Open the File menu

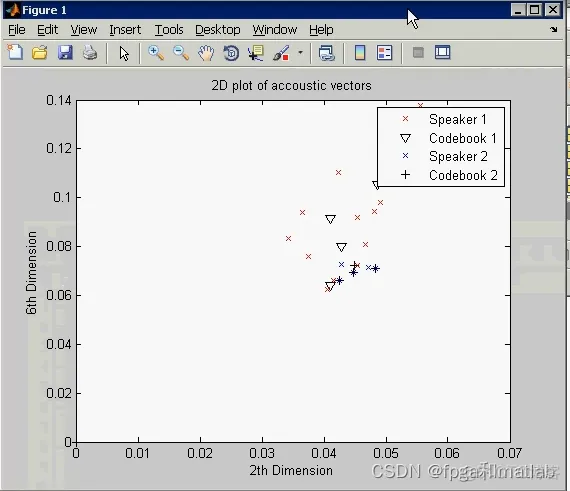pyautogui.click(x=17, y=29)
